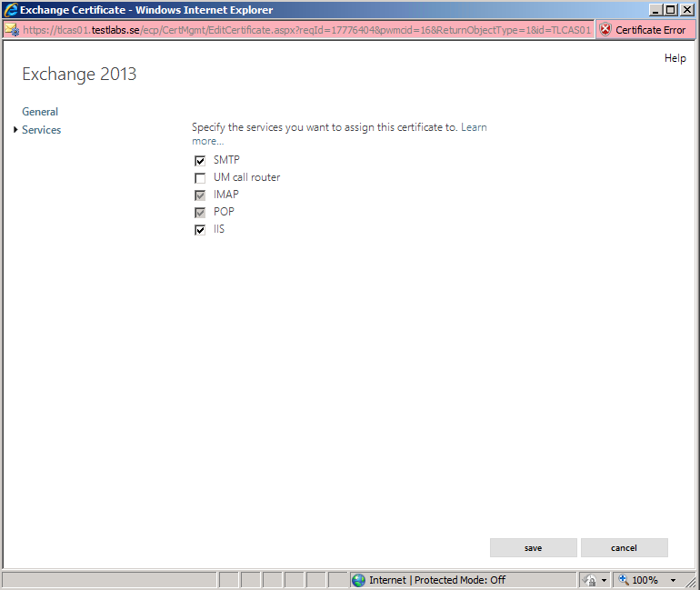Select the Services tab
This screenshot has width=700, height=590.
[42, 130]
